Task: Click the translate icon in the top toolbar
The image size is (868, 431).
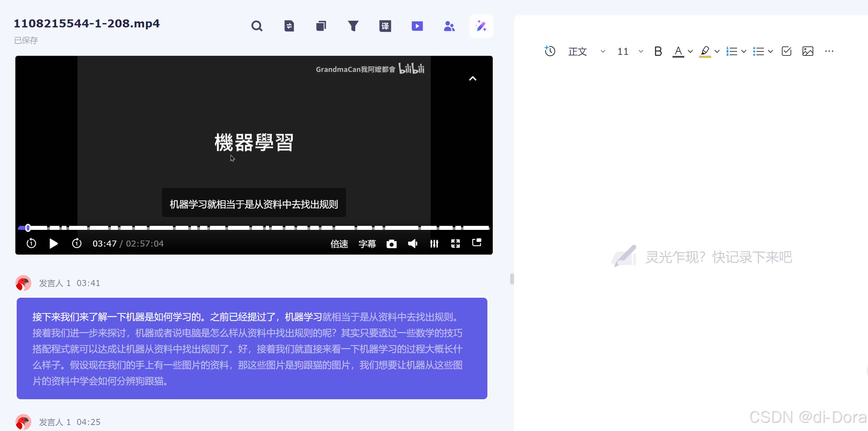Action: point(385,26)
